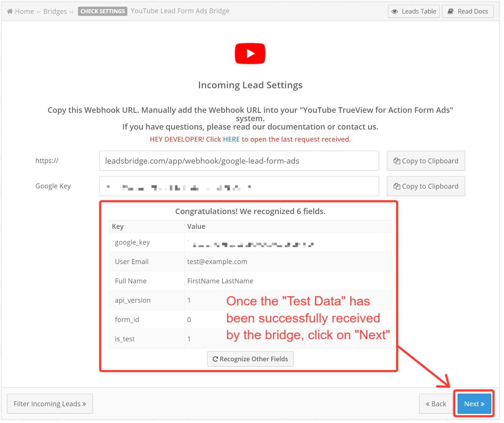Click the Home breadcrumb house icon
The image size is (504, 423).
(x=10, y=11)
